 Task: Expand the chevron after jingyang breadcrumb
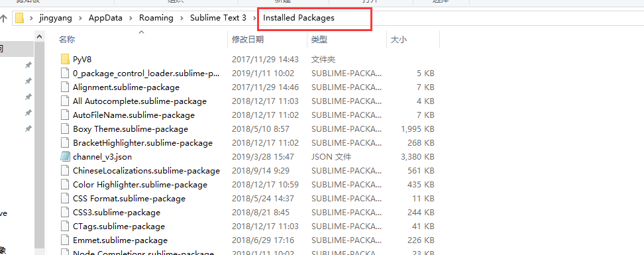[x=80, y=18]
